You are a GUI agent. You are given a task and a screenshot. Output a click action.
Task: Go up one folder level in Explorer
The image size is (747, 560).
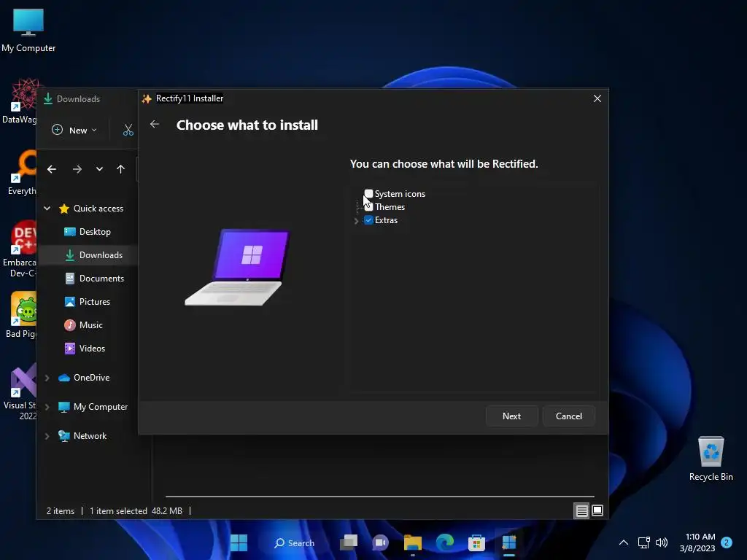click(x=120, y=169)
